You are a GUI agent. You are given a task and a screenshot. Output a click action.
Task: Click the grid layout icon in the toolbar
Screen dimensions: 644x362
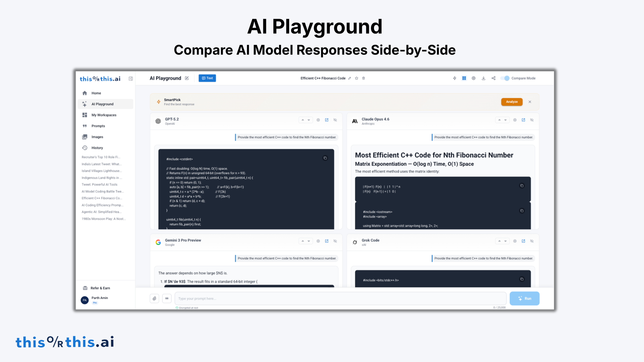tap(464, 78)
